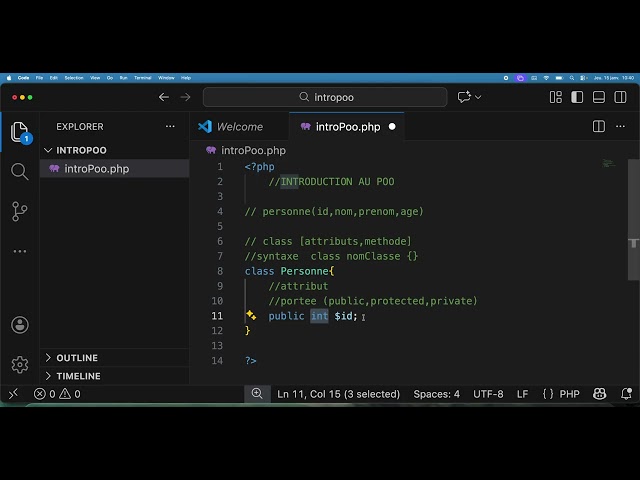
Task: Click the zoom magnifier icon in status bar
Action: pyautogui.click(x=257, y=393)
